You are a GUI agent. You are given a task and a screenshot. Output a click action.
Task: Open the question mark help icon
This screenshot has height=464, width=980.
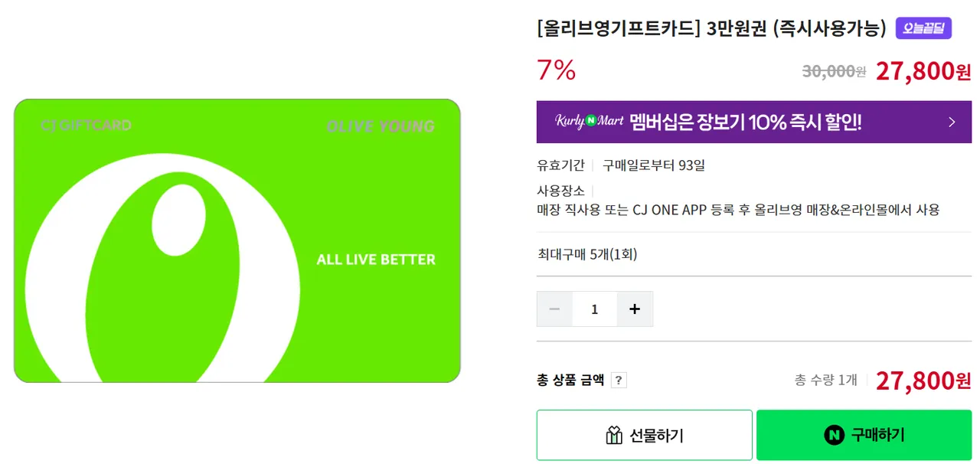coord(619,380)
